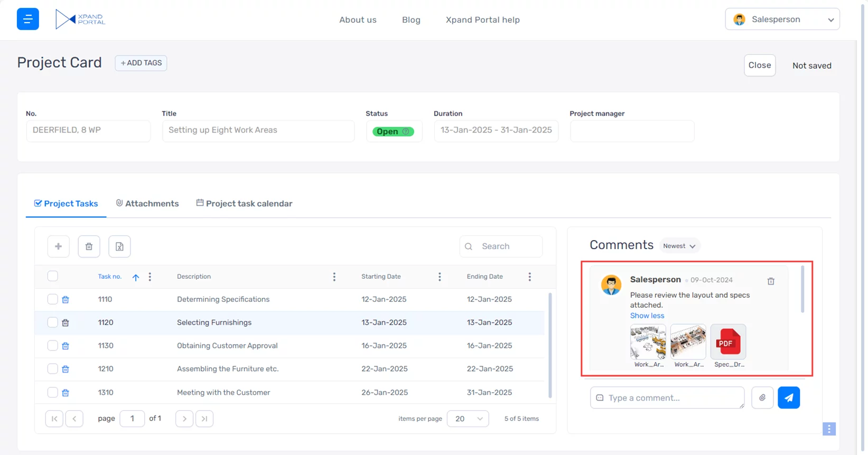The width and height of the screenshot is (868, 455).
Task: Check the select-all tasks checkbox
Action: coord(53,276)
